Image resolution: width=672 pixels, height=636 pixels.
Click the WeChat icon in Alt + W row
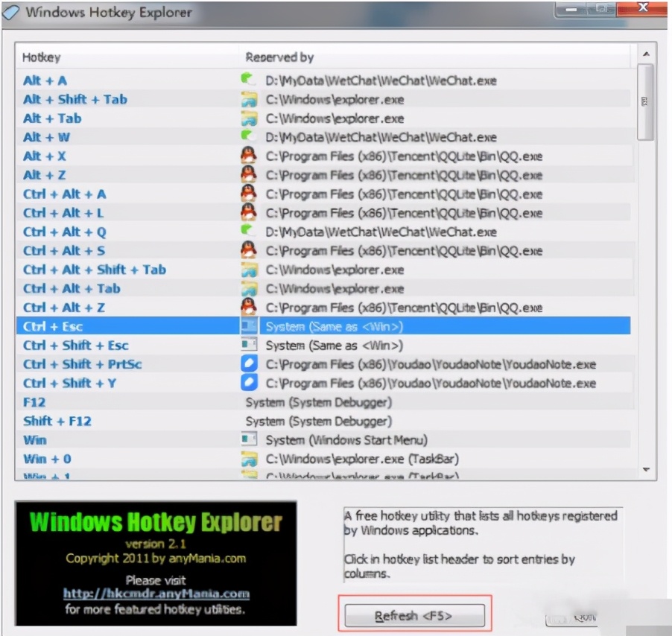pos(249,137)
